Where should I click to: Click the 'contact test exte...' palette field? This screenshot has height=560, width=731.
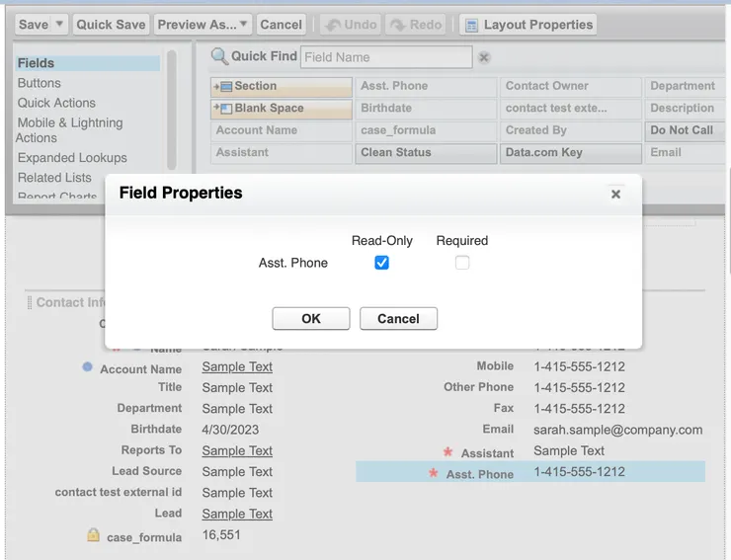click(570, 109)
